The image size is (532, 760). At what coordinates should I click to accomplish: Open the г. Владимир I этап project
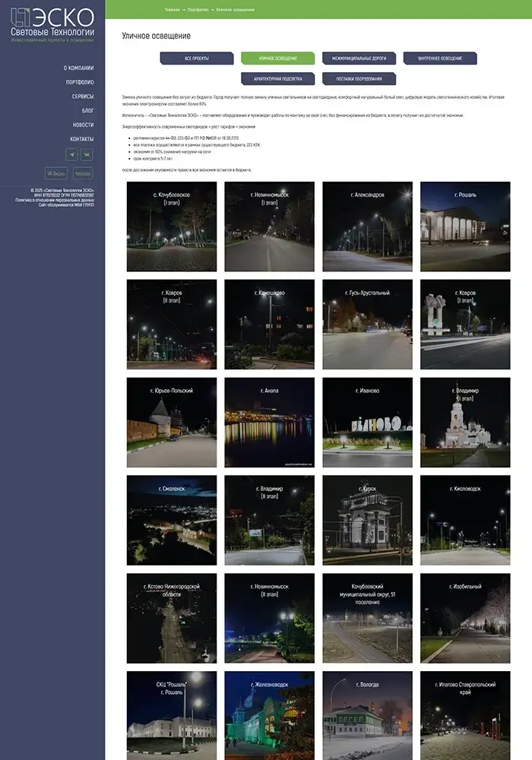pyautogui.click(x=465, y=423)
